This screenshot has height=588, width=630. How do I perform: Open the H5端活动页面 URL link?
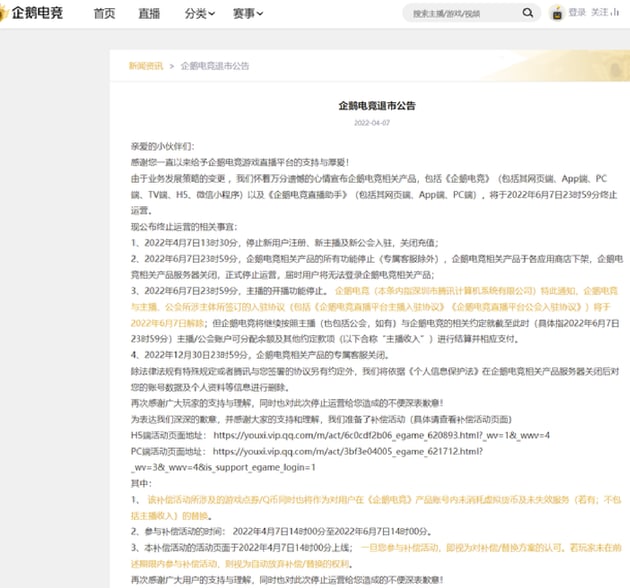click(x=381, y=435)
